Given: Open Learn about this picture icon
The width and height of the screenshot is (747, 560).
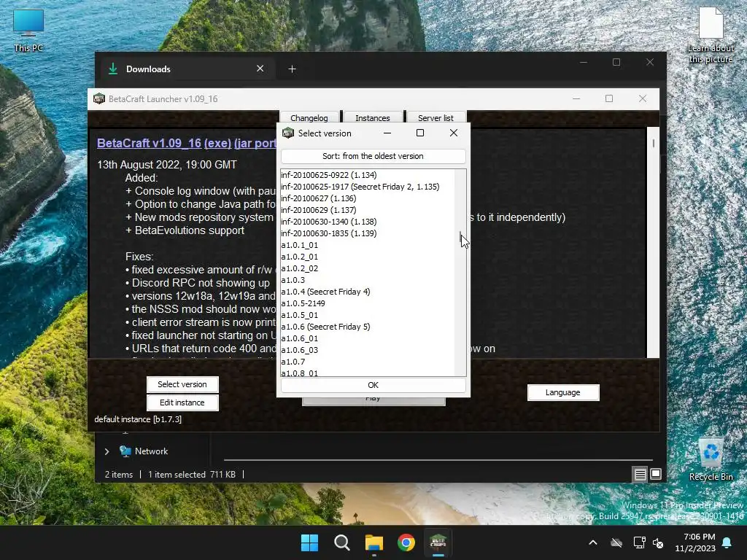Looking at the screenshot, I should coord(711,34).
